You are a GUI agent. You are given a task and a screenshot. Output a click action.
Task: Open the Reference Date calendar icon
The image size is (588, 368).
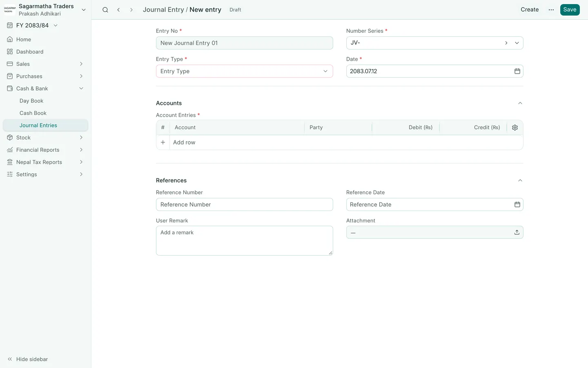[x=517, y=204]
